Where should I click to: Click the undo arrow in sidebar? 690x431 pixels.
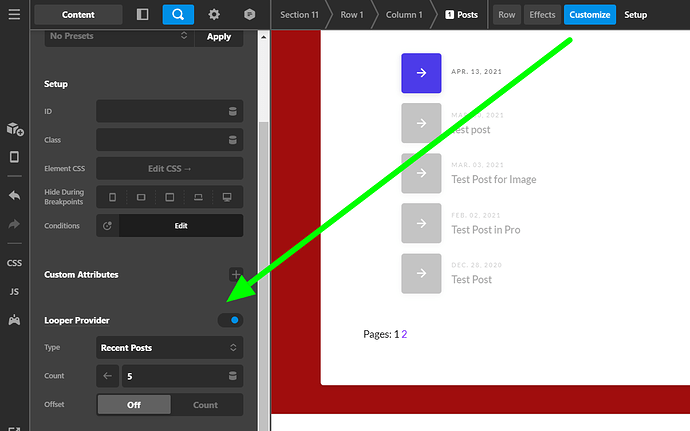coord(14,195)
